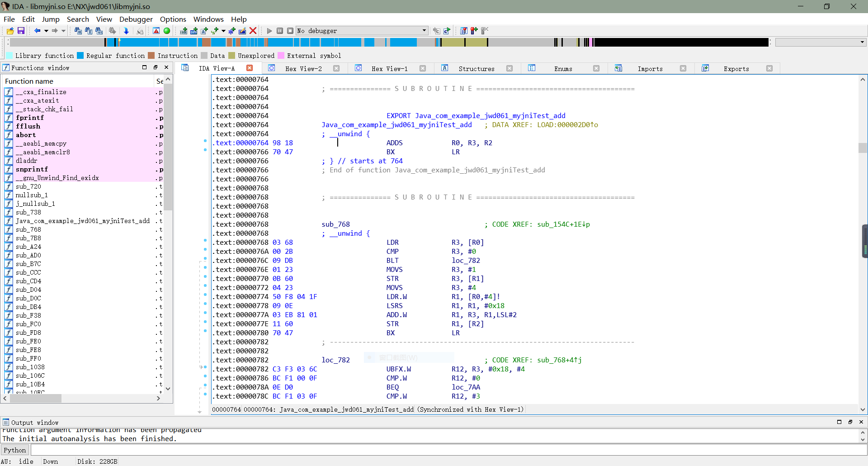Click the sub_154C+1E cross reference
This screenshot has height=466, width=868.
[x=563, y=224]
